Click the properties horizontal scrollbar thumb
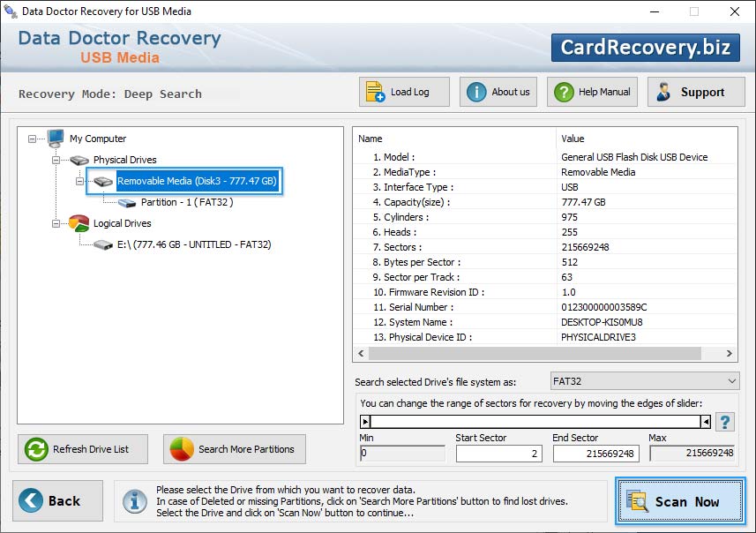This screenshot has height=533, width=756. click(x=535, y=354)
